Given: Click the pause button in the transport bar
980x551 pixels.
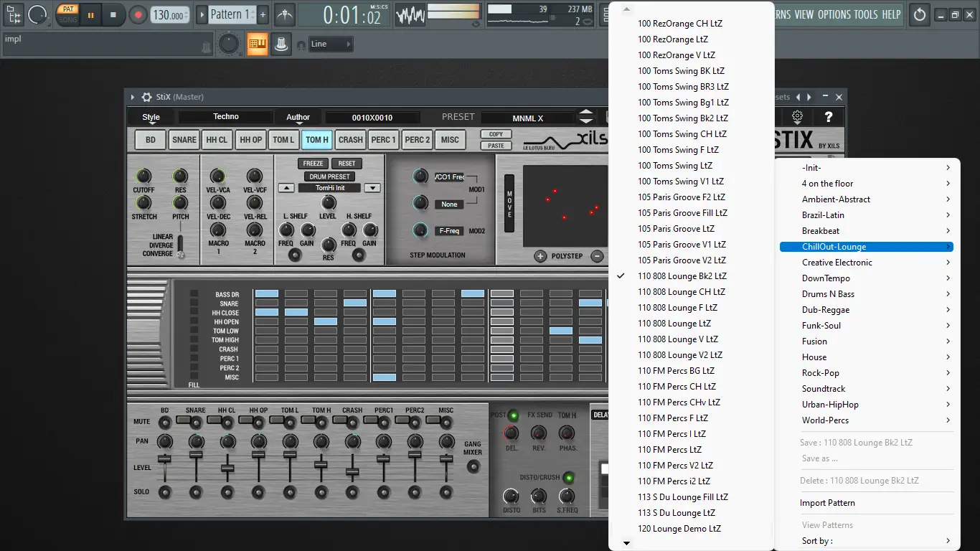Looking at the screenshot, I should (90, 14).
